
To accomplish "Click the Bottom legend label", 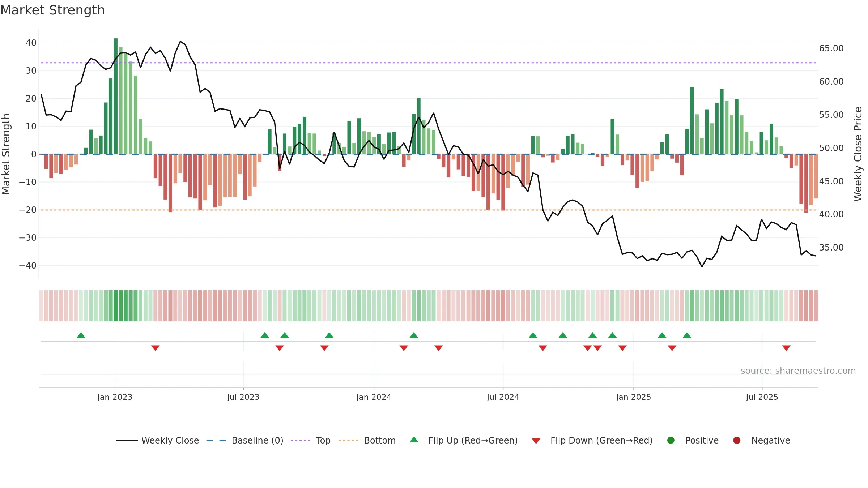I will tap(380, 440).
